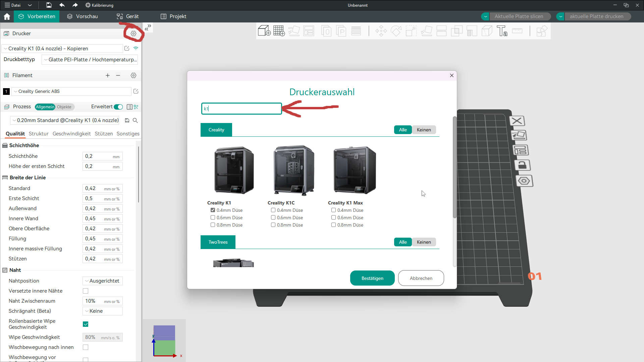Select Alle for Creality printers

(x=403, y=130)
